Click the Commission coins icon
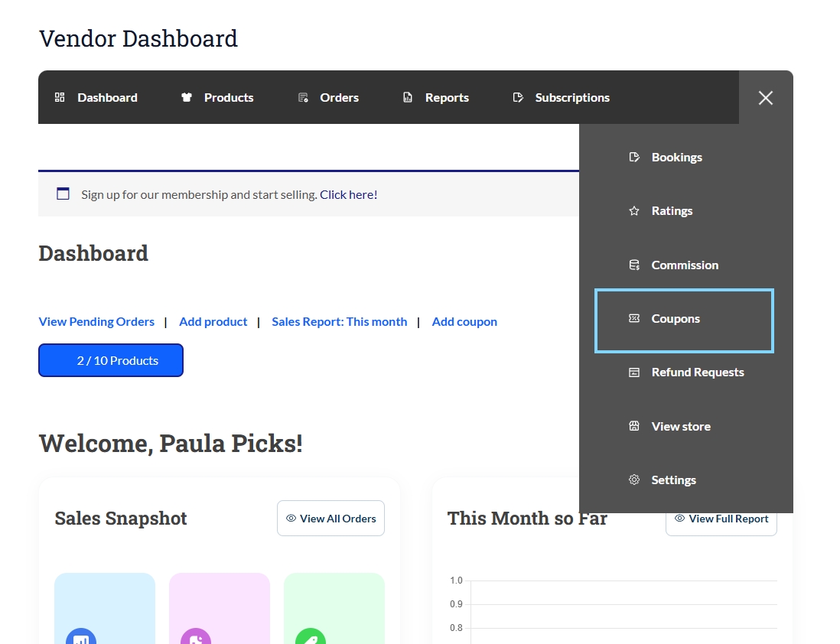This screenshot has height=644, width=840. click(x=633, y=265)
